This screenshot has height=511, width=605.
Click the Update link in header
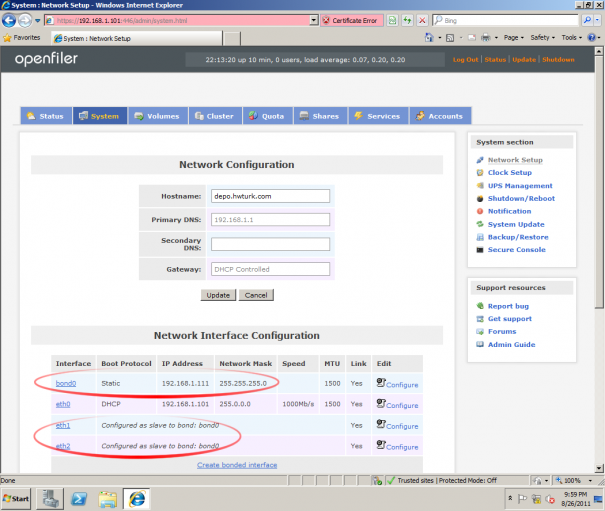tap(524, 59)
